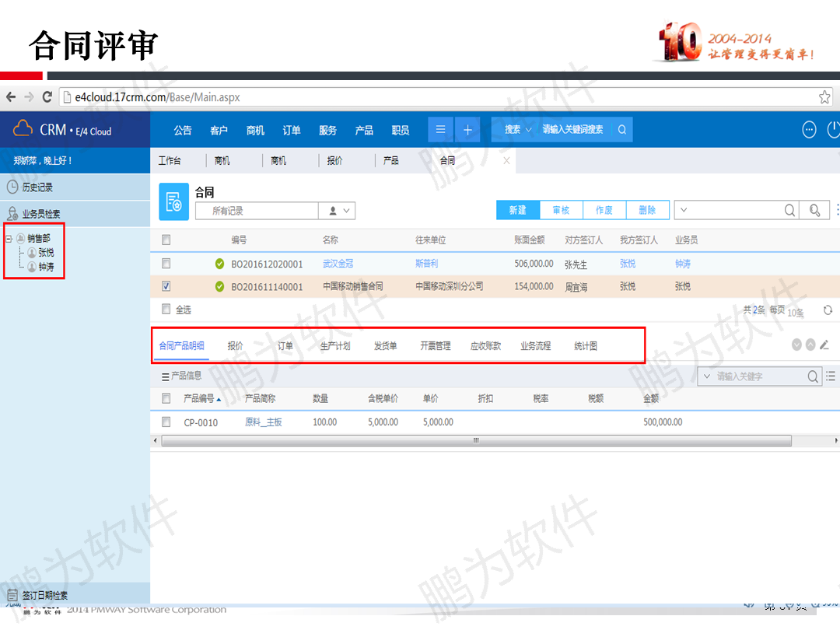This screenshot has width=840, height=630.
Task: Click status icon of BO201611140001
Action: click(219, 286)
